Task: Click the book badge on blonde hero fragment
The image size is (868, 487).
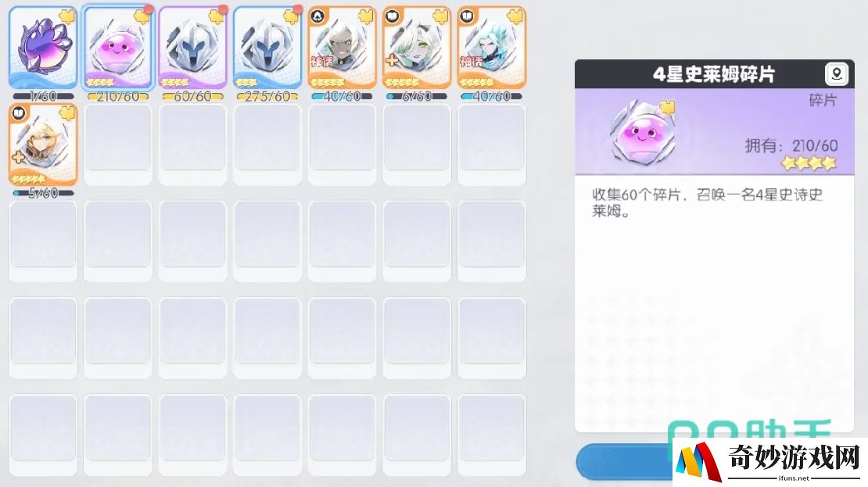Action: point(18,113)
